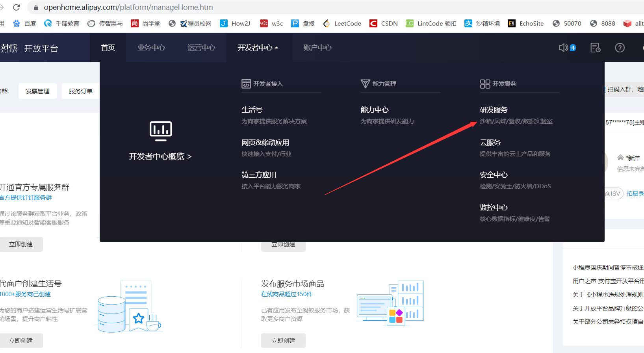The width and height of the screenshot is (644, 353).
Task: Open the 千锋教育 bookmark
Action: tap(62, 24)
